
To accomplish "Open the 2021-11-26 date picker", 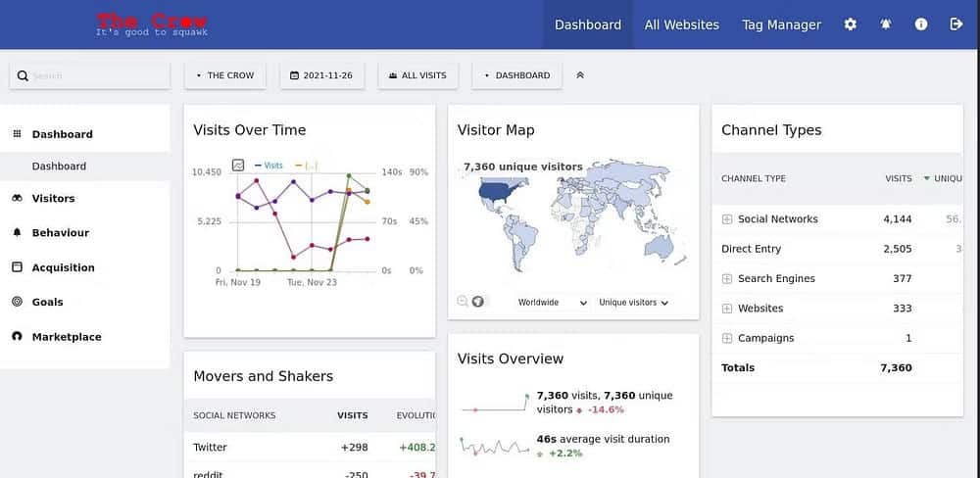I will (321, 75).
